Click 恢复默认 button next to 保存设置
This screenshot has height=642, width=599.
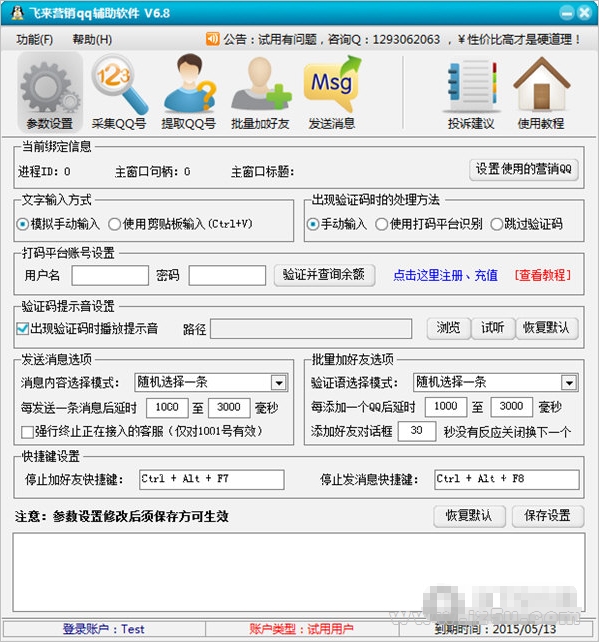469,516
